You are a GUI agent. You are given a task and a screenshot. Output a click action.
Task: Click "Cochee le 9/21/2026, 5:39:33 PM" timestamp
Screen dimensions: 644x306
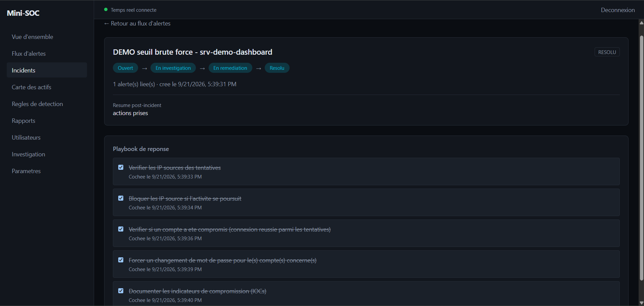165,177
